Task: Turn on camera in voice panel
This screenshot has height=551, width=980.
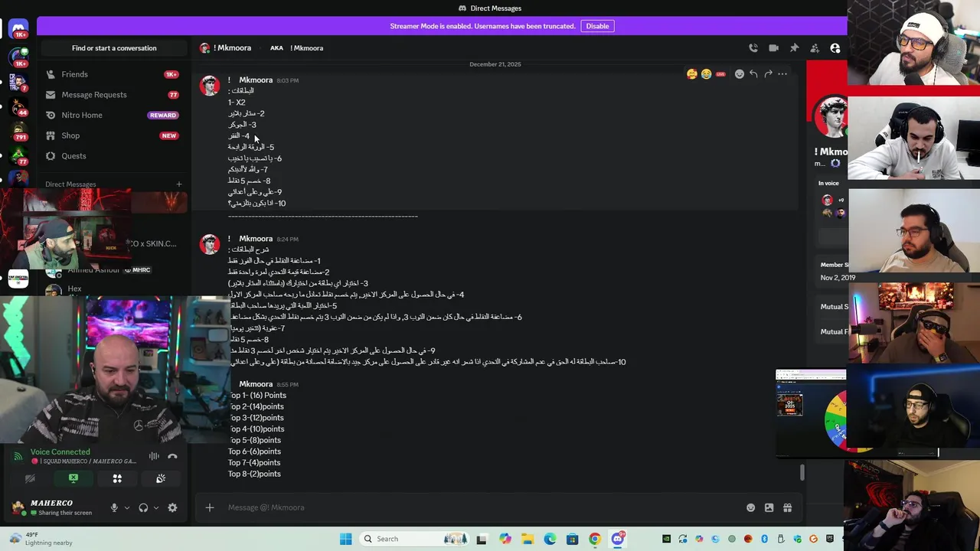Action: [30, 479]
